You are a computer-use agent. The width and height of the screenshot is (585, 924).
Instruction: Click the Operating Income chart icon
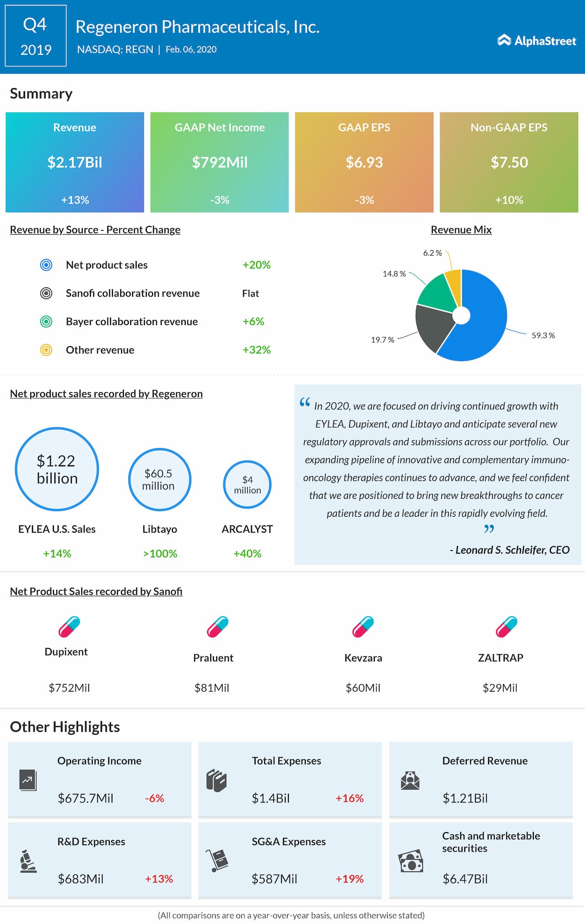pos(28,780)
